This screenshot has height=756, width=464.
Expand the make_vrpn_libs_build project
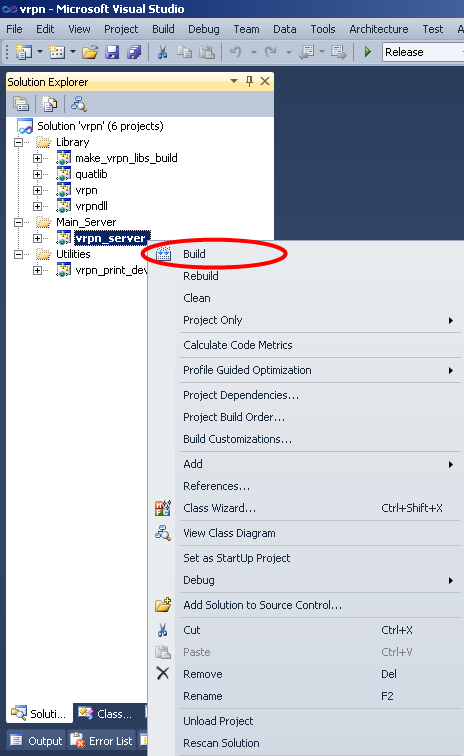point(37,158)
